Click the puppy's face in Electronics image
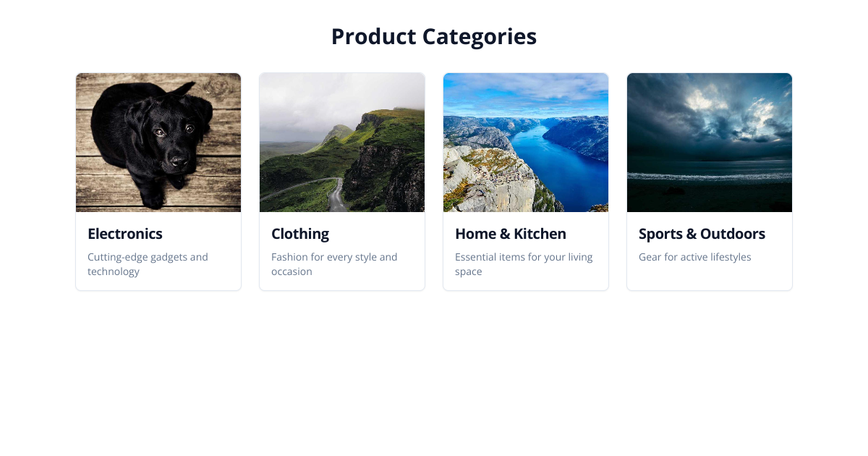This screenshot has width=868, height=456. point(174,138)
